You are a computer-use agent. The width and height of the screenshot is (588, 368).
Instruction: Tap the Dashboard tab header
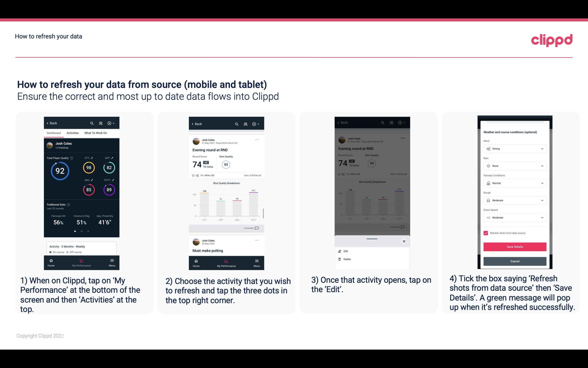[54, 133]
